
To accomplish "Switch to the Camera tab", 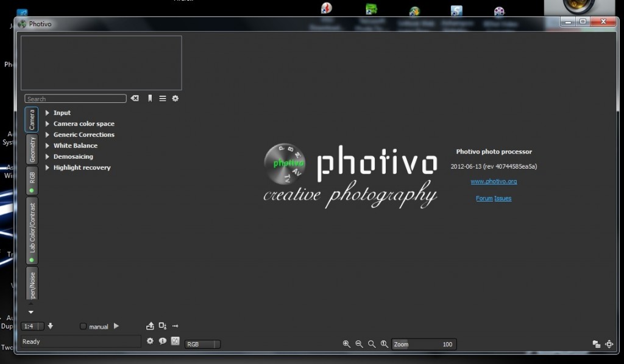I will click(x=31, y=119).
